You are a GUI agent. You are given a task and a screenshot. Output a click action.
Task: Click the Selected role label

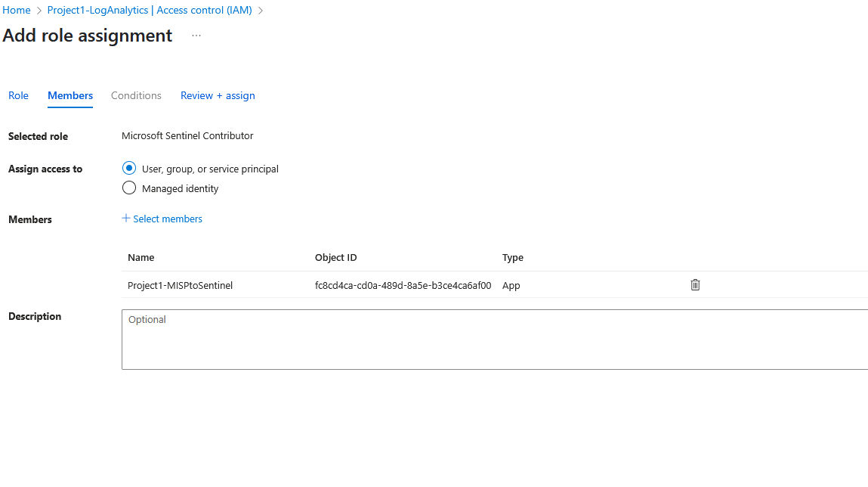[x=39, y=136]
